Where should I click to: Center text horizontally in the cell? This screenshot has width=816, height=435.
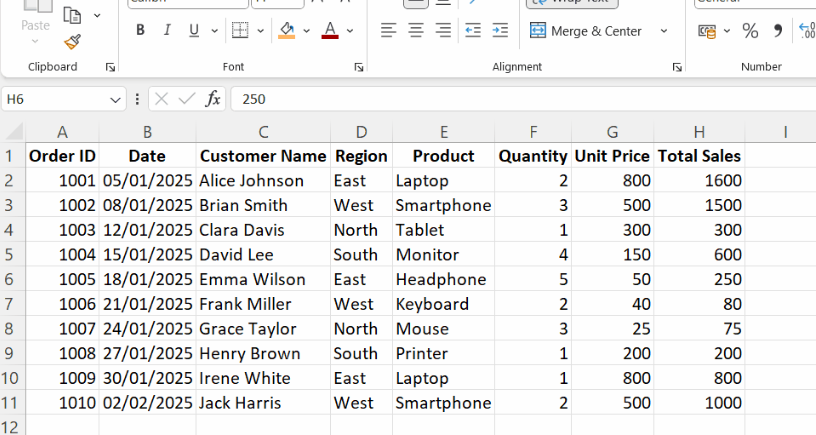[x=416, y=31]
